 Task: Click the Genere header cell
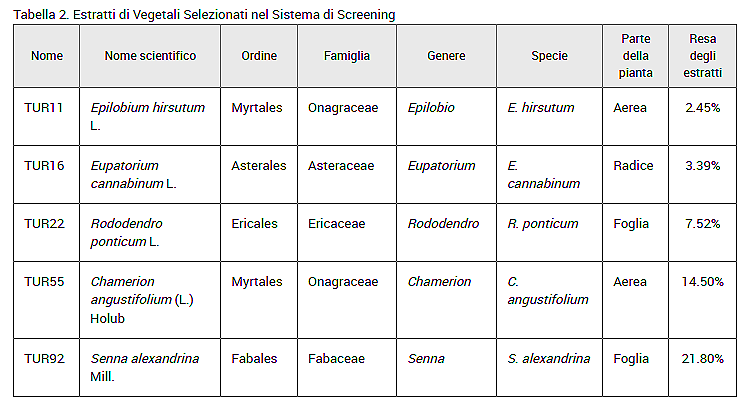click(x=446, y=56)
